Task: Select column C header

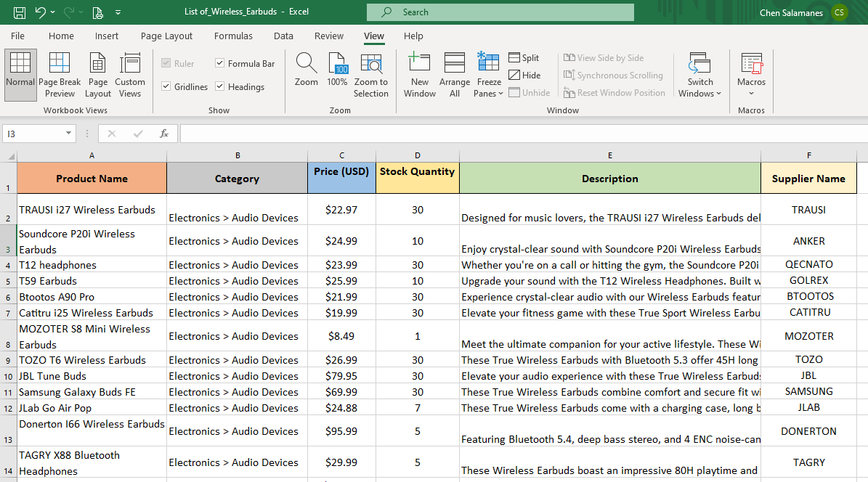Action: (x=341, y=155)
